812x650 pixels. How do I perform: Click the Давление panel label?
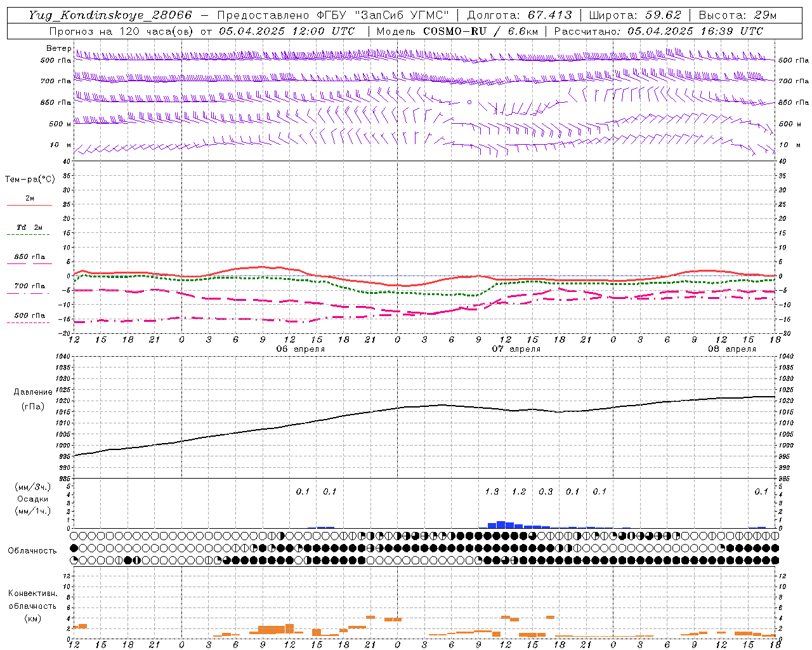tap(33, 392)
